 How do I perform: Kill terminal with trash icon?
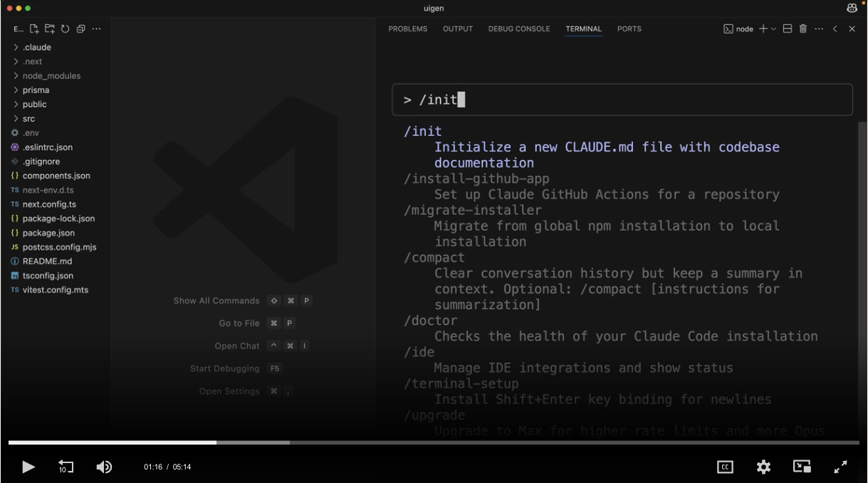[803, 29]
